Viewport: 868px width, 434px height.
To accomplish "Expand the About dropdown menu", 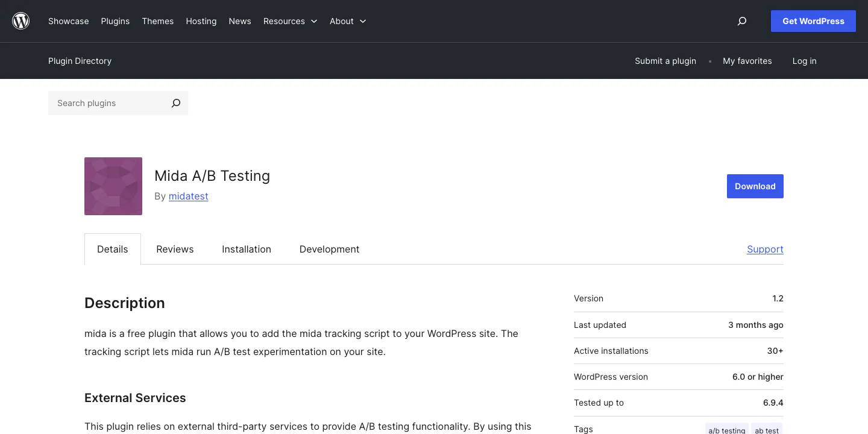I will [348, 21].
